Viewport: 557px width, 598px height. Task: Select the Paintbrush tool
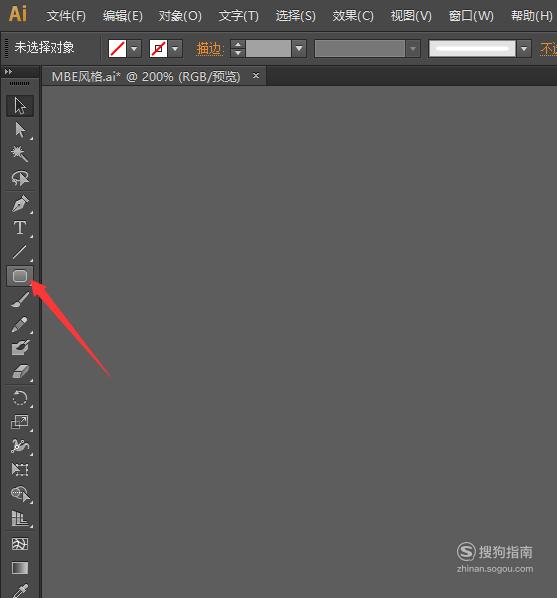tap(20, 300)
